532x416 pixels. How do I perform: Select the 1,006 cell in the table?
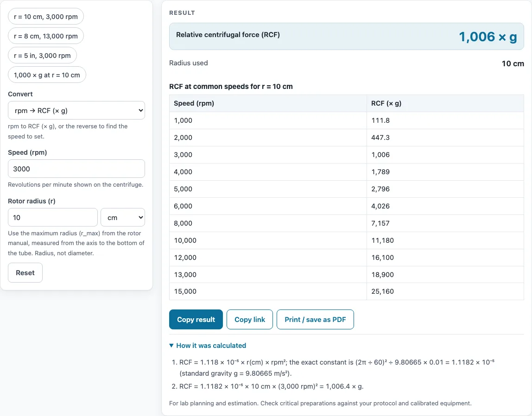(445, 155)
